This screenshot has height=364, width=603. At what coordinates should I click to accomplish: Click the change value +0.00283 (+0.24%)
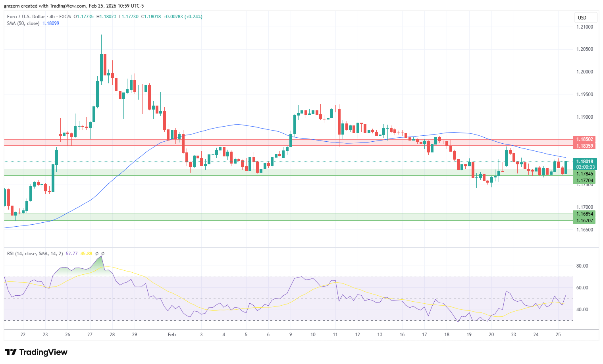183,17
